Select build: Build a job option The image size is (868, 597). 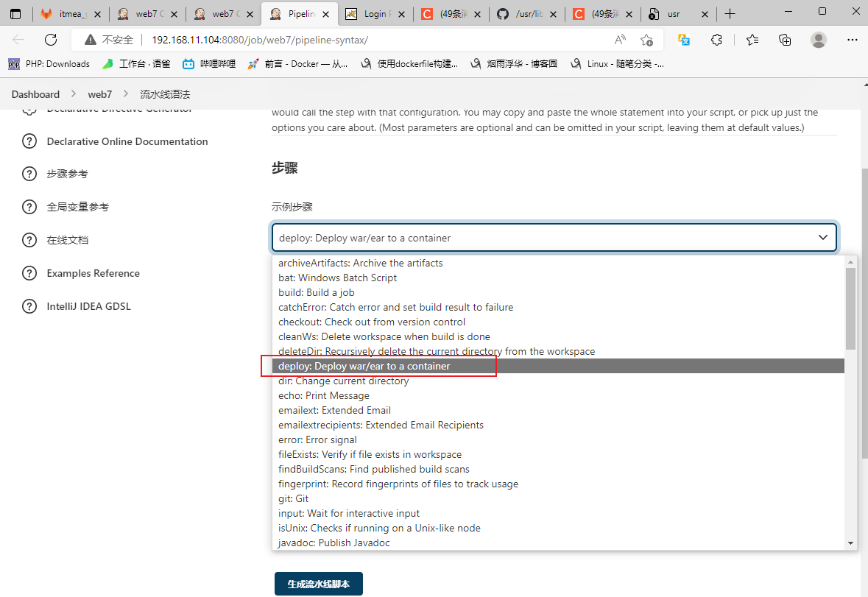(x=558, y=292)
